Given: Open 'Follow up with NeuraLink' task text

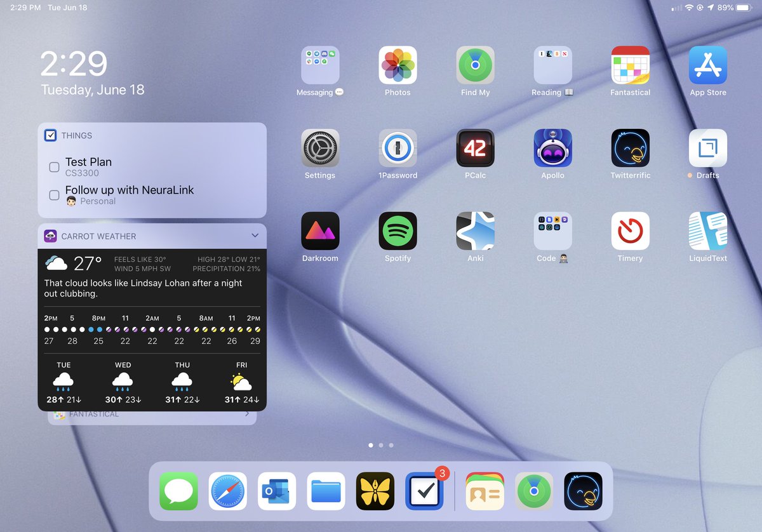Looking at the screenshot, I should pyautogui.click(x=130, y=190).
